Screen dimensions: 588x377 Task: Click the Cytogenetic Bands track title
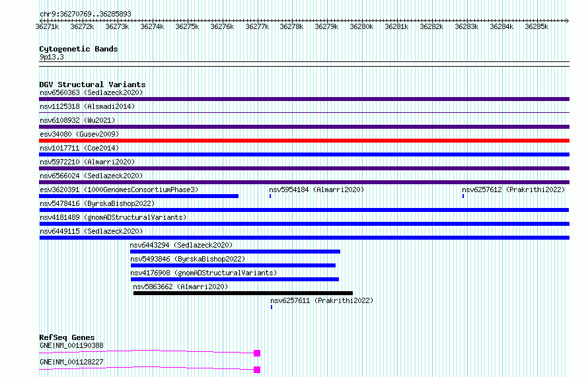[79, 49]
